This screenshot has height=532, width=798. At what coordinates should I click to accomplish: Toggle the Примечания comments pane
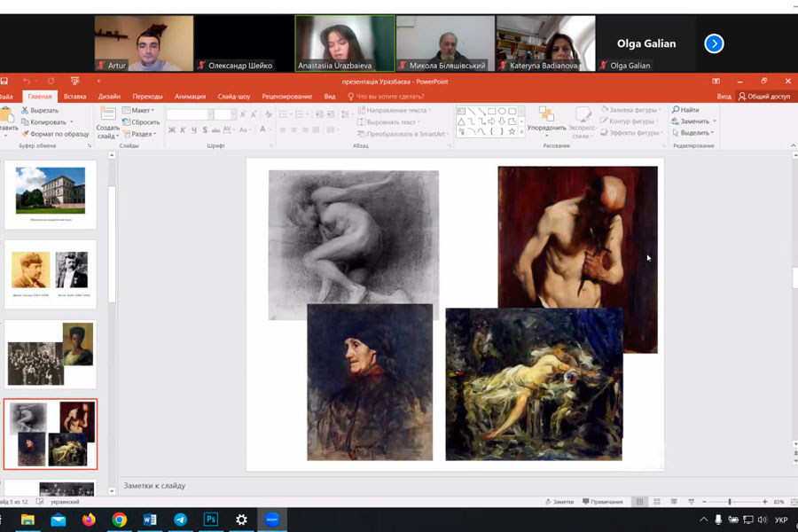(x=601, y=502)
